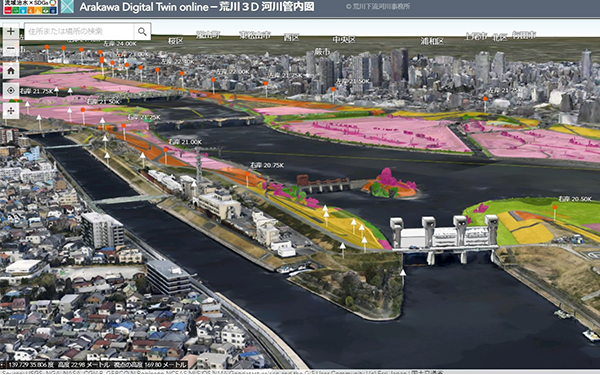Zoom out with the minus button
Viewport: 600px width, 375px height.
[x=11, y=49]
